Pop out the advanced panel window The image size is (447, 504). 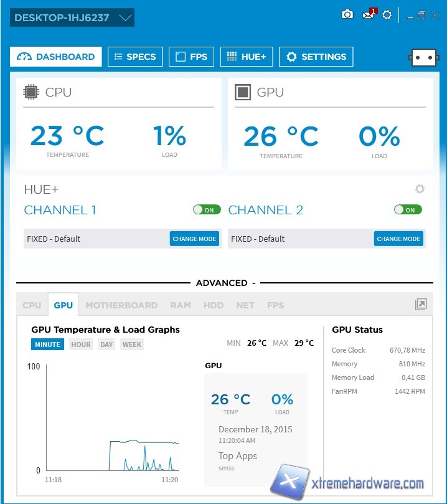click(421, 304)
